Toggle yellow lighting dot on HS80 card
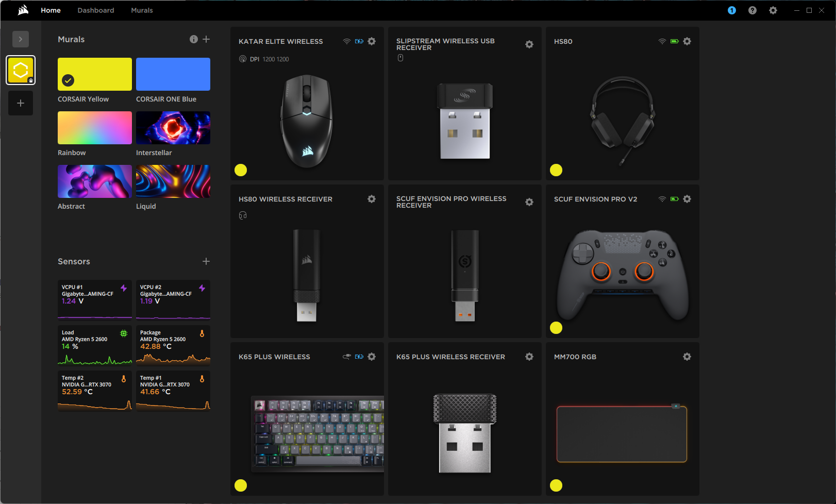This screenshot has width=836, height=504. coord(556,170)
